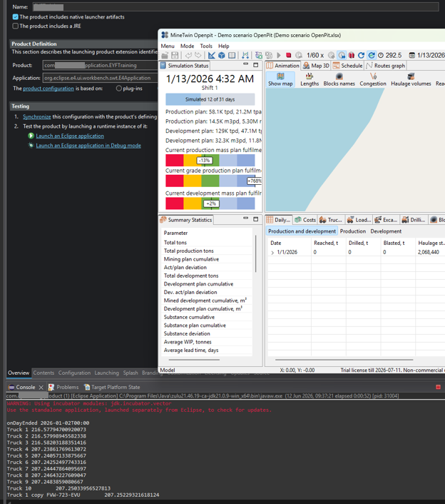Click the clock icon beside 292.5
Screen dimensions: 445x504
click(x=381, y=55)
